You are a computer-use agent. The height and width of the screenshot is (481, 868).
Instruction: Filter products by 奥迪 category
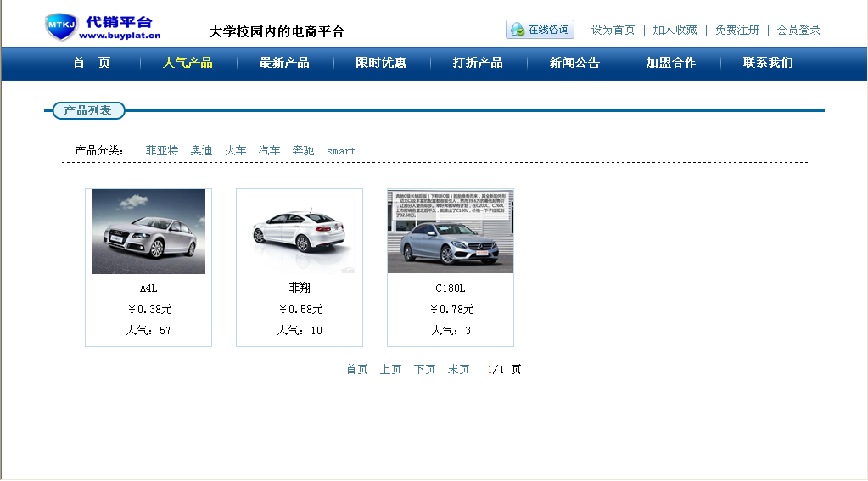(x=201, y=151)
